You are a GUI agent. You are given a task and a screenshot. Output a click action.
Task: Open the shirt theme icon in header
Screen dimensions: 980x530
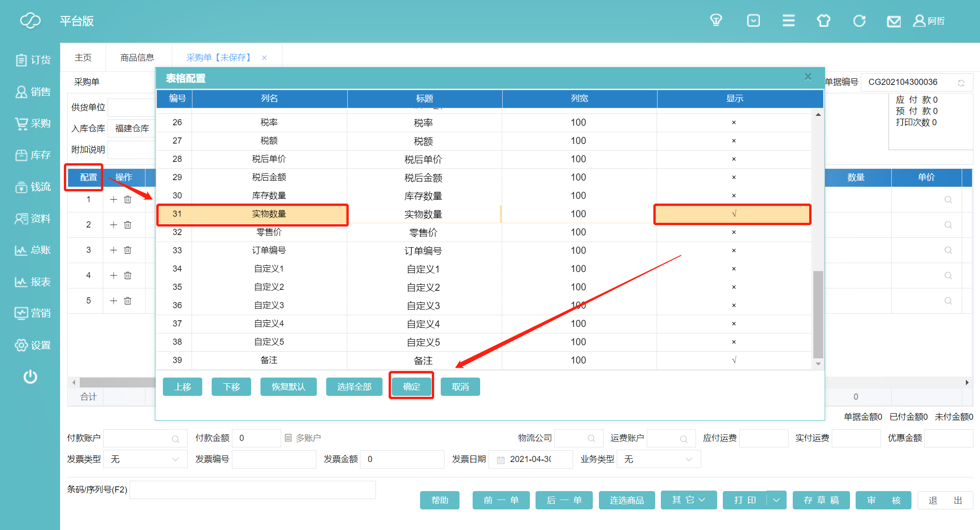pos(823,21)
